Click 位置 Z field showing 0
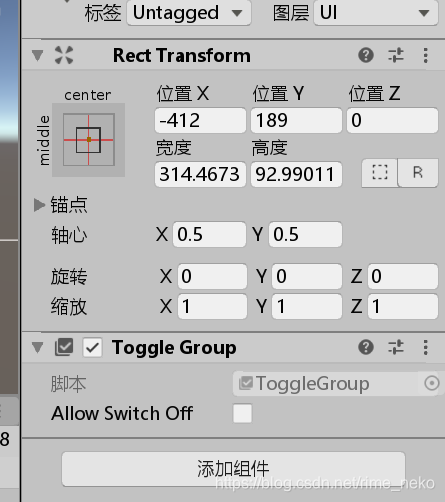 (392, 120)
